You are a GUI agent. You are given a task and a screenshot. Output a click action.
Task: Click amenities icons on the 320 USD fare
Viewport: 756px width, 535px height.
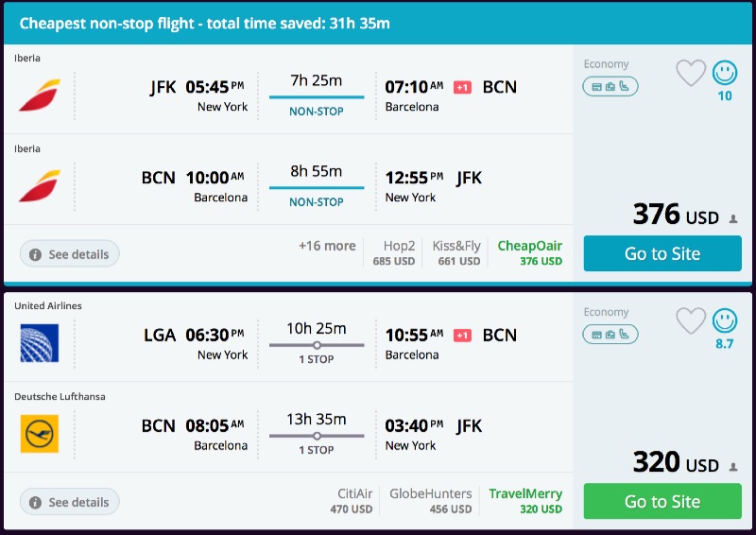[610, 335]
